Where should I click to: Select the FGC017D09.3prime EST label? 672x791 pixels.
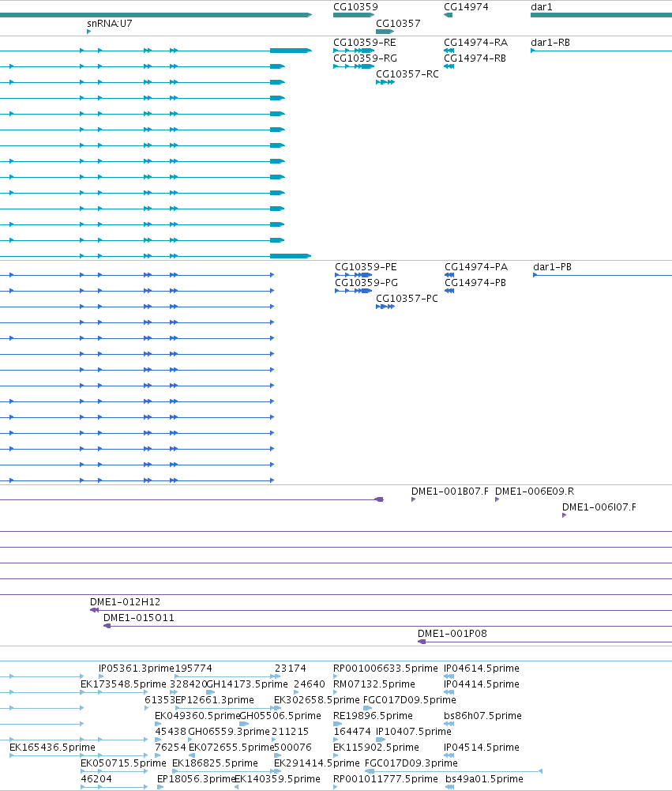411,763
